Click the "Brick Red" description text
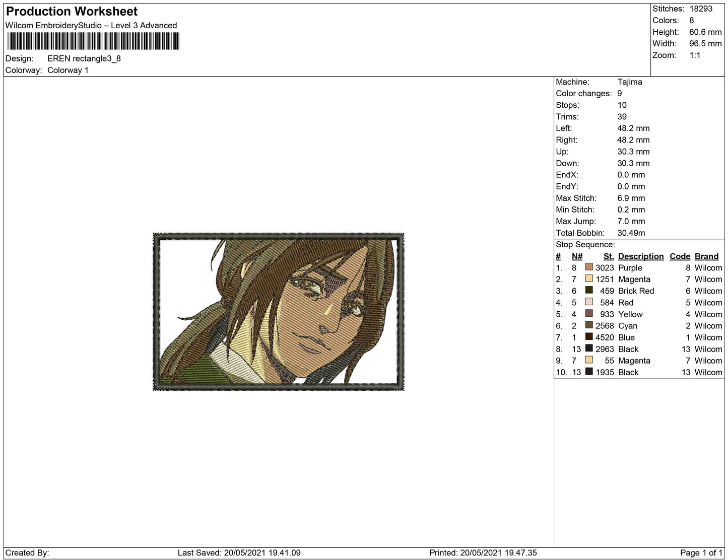 coord(636,291)
